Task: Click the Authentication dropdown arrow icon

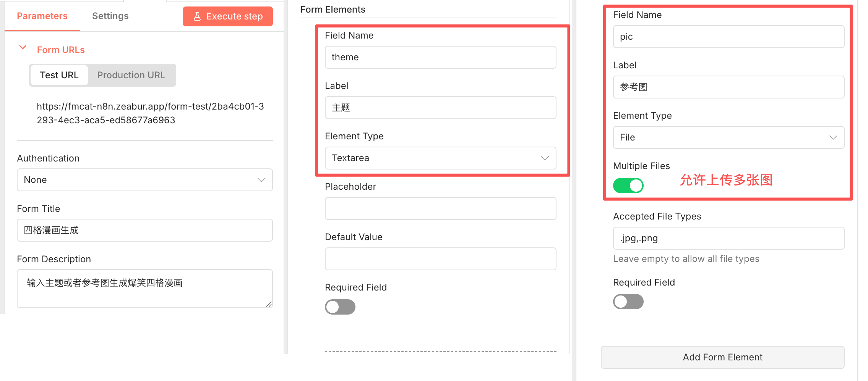Action: click(261, 180)
